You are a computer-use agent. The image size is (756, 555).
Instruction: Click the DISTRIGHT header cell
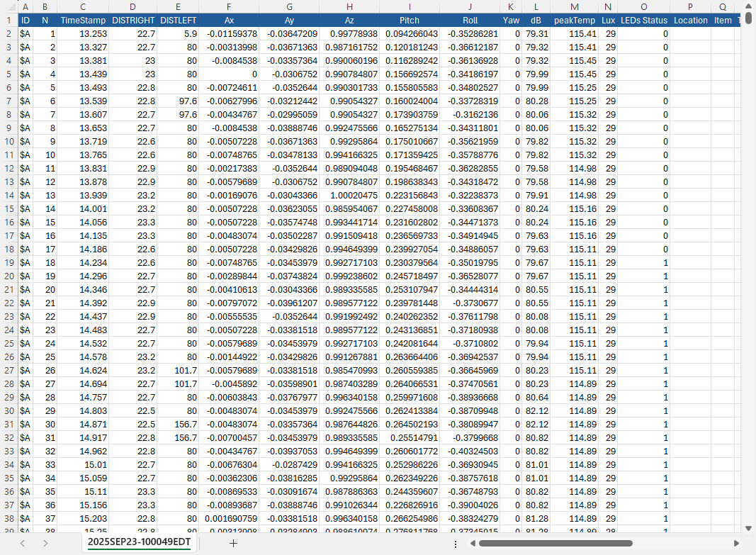click(132, 20)
